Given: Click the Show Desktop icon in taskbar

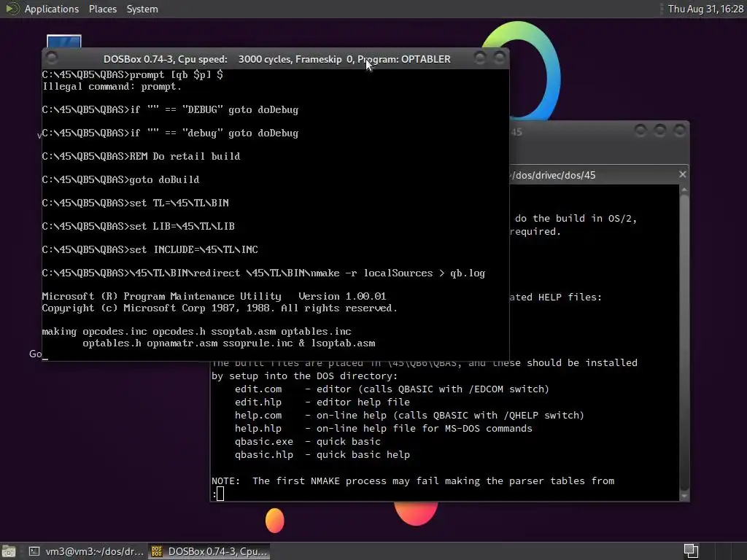Looking at the screenshot, I should (x=9, y=551).
